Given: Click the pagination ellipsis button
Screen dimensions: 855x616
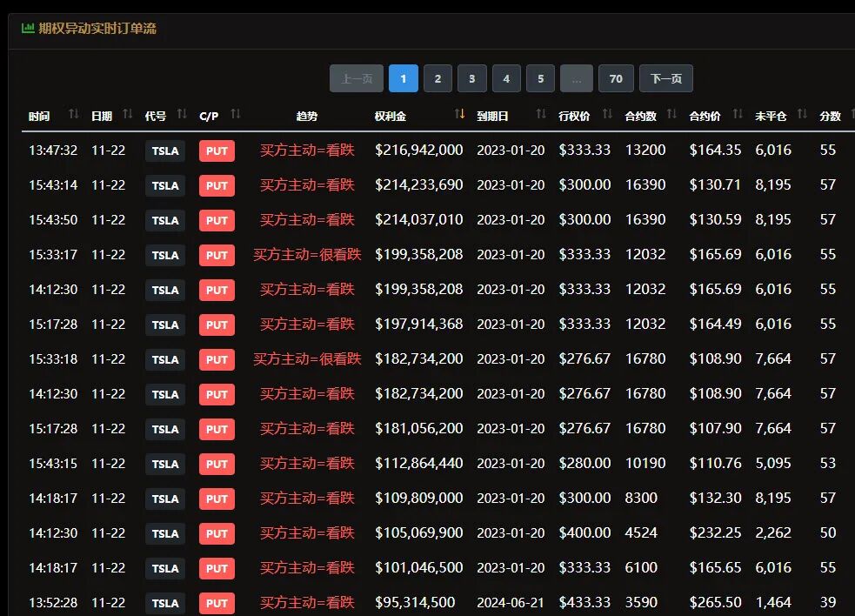Looking at the screenshot, I should tap(577, 78).
